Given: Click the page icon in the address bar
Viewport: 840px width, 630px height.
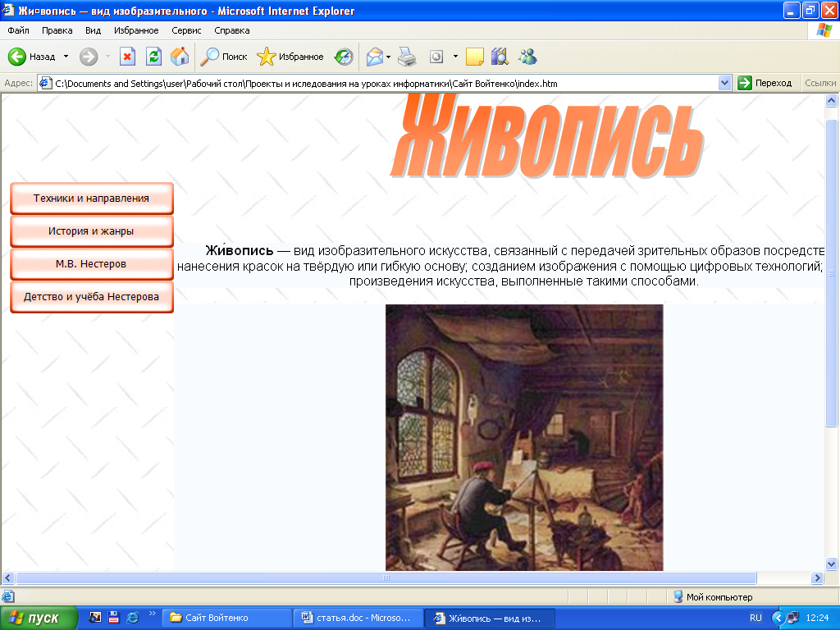Looking at the screenshot, I should point(46,83).
